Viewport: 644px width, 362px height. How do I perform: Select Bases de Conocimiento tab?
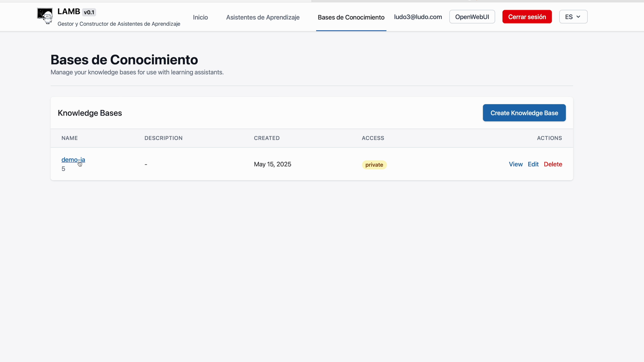coord(351,17)
